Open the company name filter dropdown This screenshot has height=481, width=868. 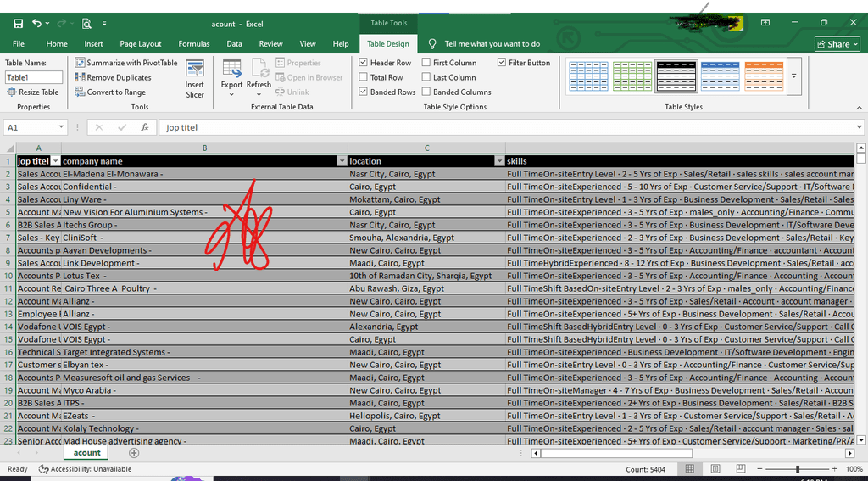tap(342, 161)
